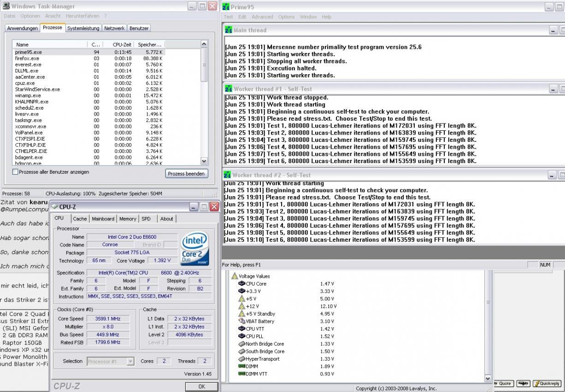Open Window menu in Prime95
Screen dimensions: 565x392
308,17
